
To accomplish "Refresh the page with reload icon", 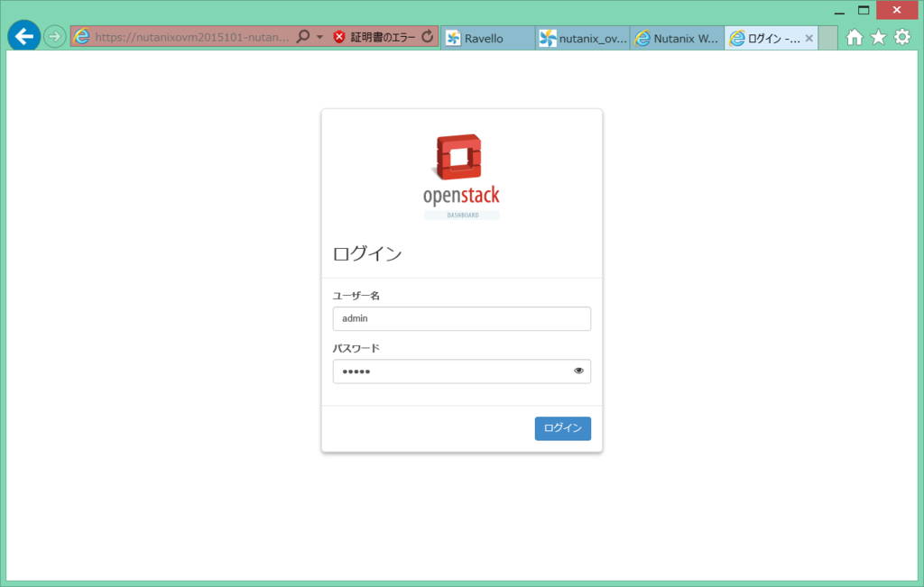I will point(428,36).
